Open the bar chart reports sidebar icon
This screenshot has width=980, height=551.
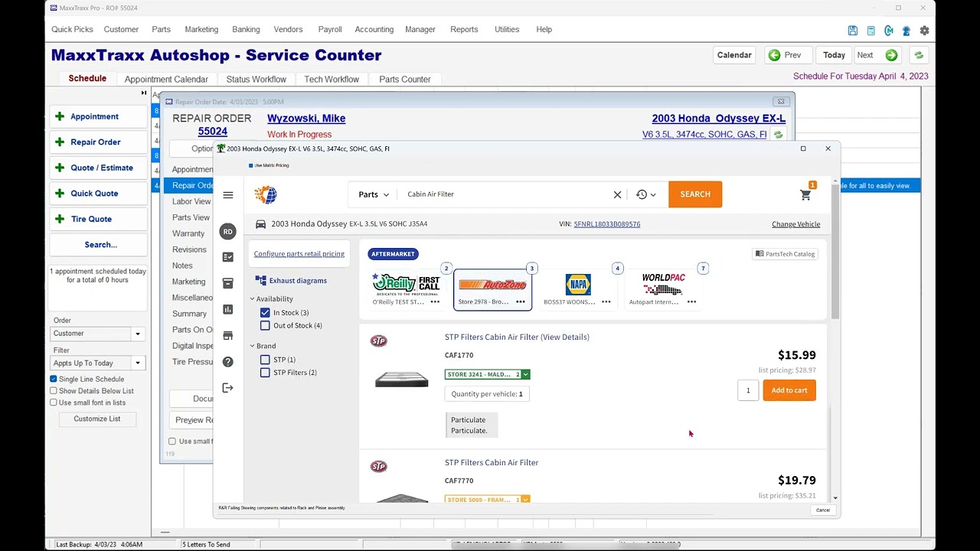(x=227, y=309)
